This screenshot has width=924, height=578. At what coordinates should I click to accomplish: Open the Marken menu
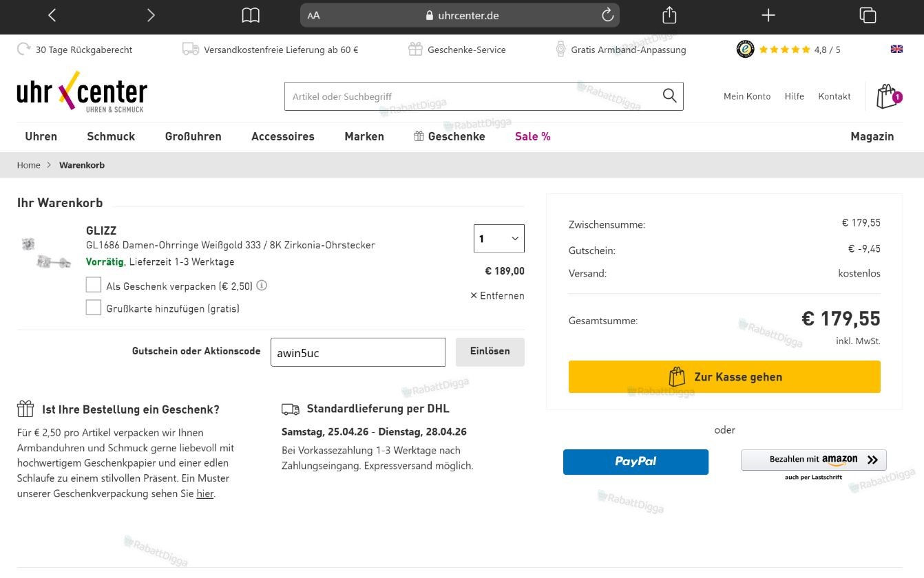pos(364,136)
